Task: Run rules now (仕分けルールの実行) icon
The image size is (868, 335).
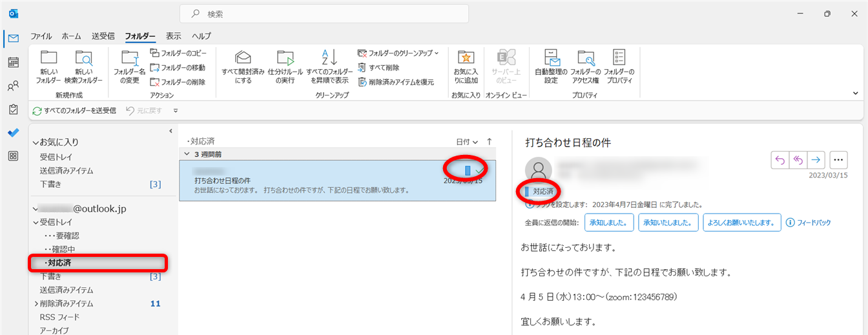Action: coord(285,59)
